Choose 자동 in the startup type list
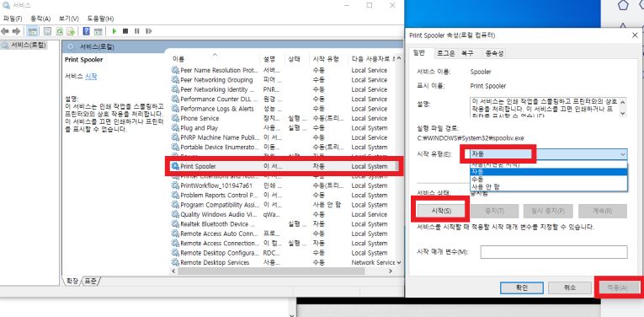Image resolution: width=644 pixels, height=317 pixels. pyautogui.click(x=548, y=171)
